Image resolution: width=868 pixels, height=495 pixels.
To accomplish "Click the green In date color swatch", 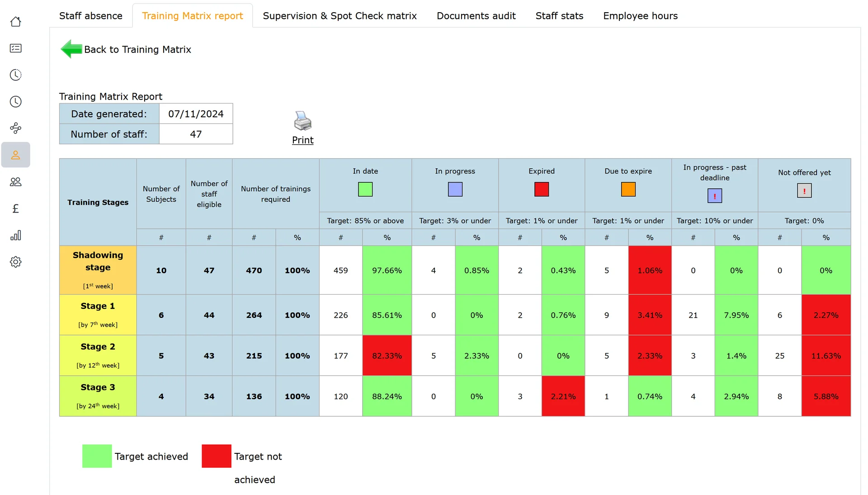I will [365, 189].
